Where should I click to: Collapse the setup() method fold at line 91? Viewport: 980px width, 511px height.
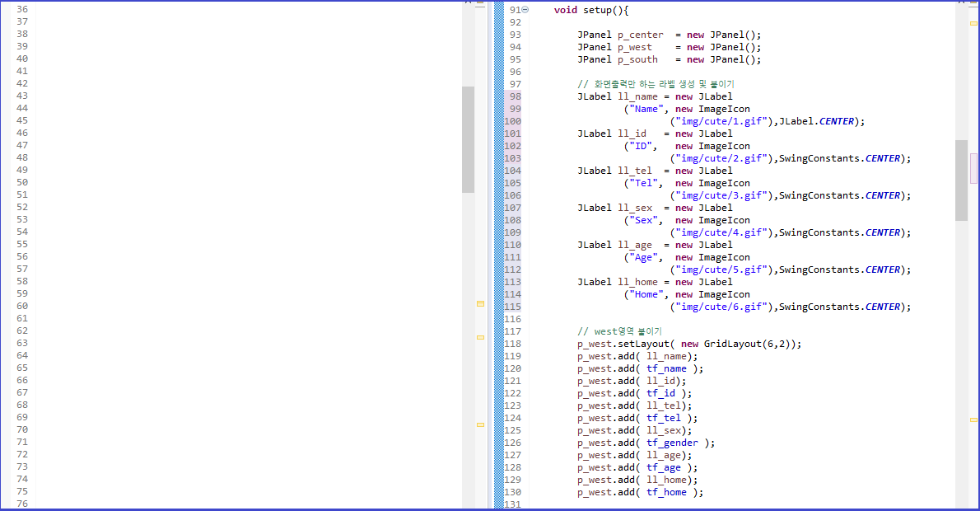click(x=525, y=9)
